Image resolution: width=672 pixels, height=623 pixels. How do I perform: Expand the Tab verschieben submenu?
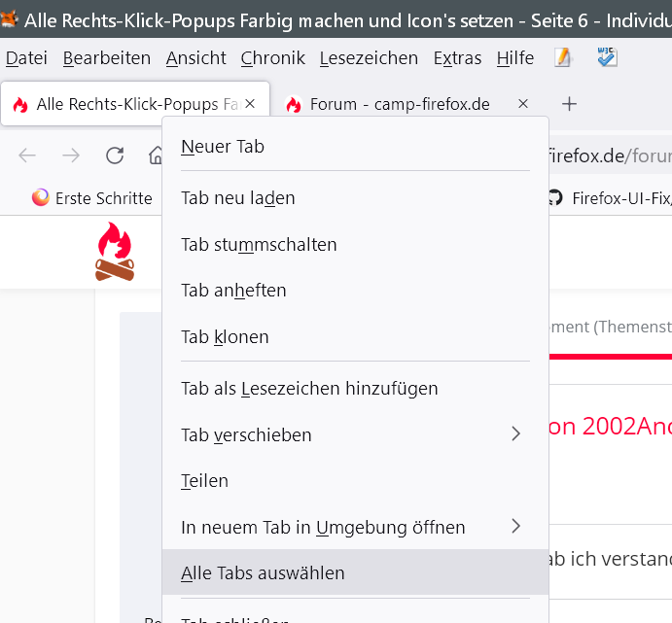pyautogui.click(x=515, y=434)
